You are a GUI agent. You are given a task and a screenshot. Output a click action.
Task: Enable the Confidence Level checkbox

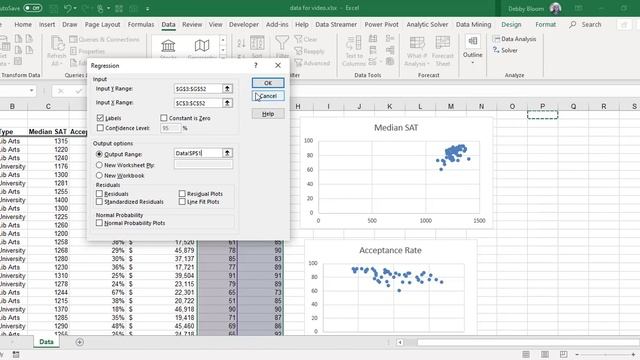pyautogui.click(x=100, y=128)
